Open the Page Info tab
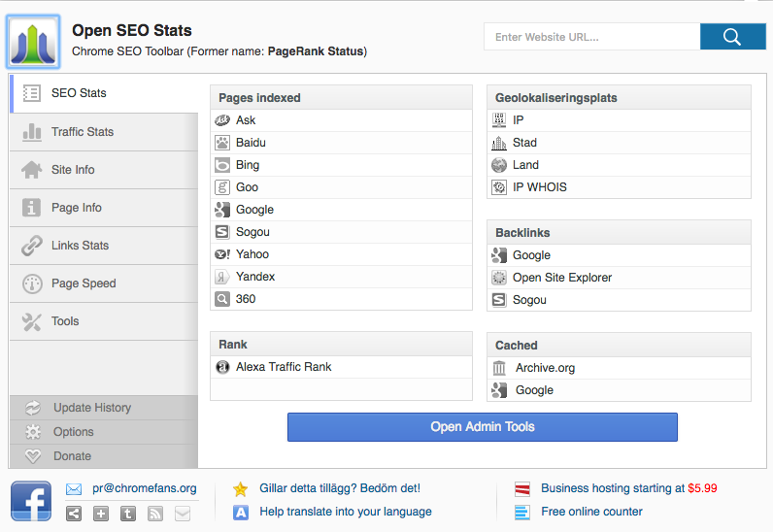This screenshot has height=532, width=773. 104,208
